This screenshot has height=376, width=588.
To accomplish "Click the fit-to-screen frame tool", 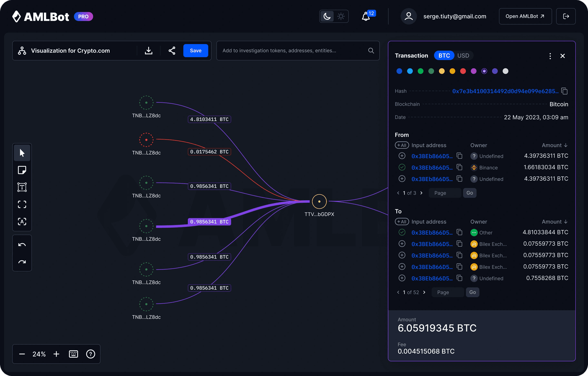I will 22,204.
